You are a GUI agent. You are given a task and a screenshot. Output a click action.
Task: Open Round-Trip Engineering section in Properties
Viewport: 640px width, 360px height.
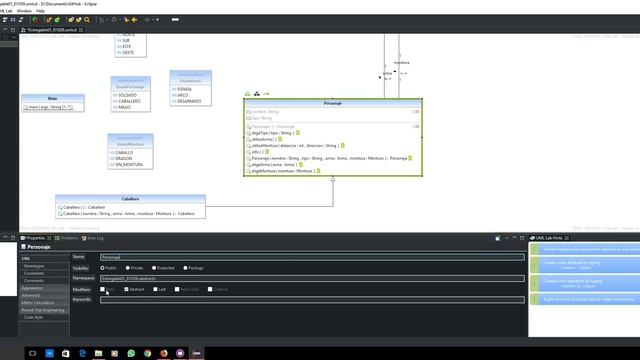click(43, 310)
